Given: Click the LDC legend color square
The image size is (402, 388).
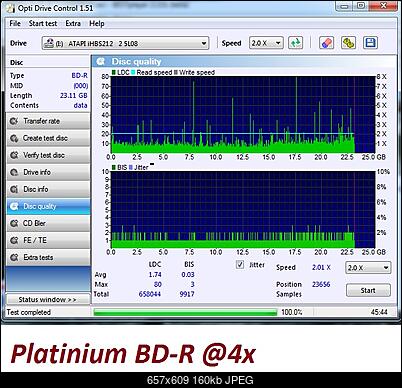Looking at the screenshot, I should 114,72.
